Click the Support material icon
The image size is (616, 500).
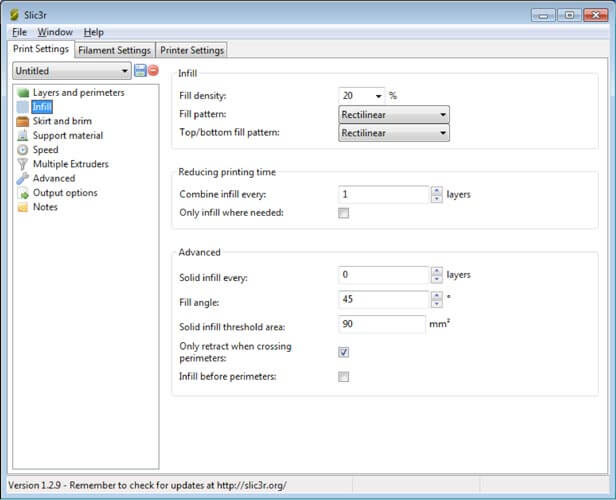tap(23, 136)
